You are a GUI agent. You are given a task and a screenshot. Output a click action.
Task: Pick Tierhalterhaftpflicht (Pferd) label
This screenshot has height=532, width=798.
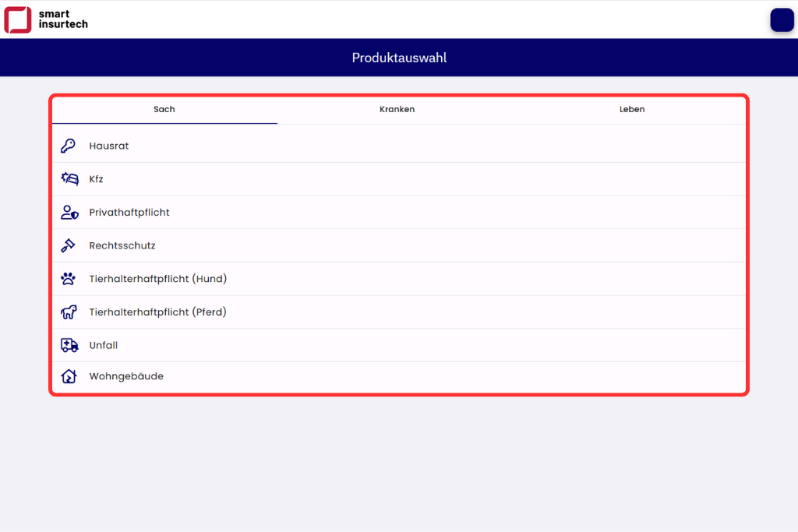click(x=158, y=312)
